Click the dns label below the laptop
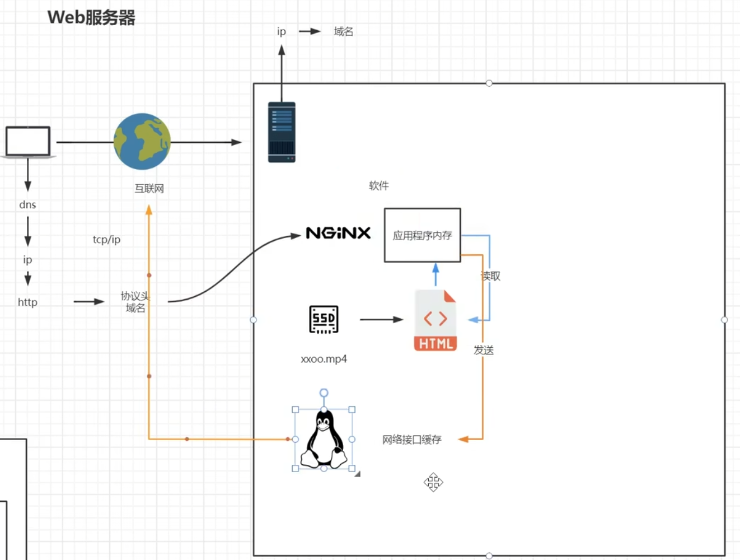740x560 pixels. [27, 205]
